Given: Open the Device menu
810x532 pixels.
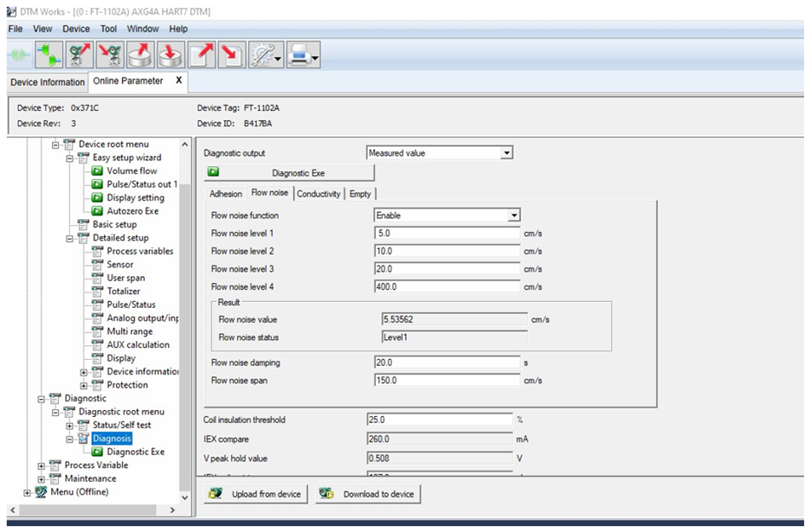Looking at the screenshot, I should point(76,29).
